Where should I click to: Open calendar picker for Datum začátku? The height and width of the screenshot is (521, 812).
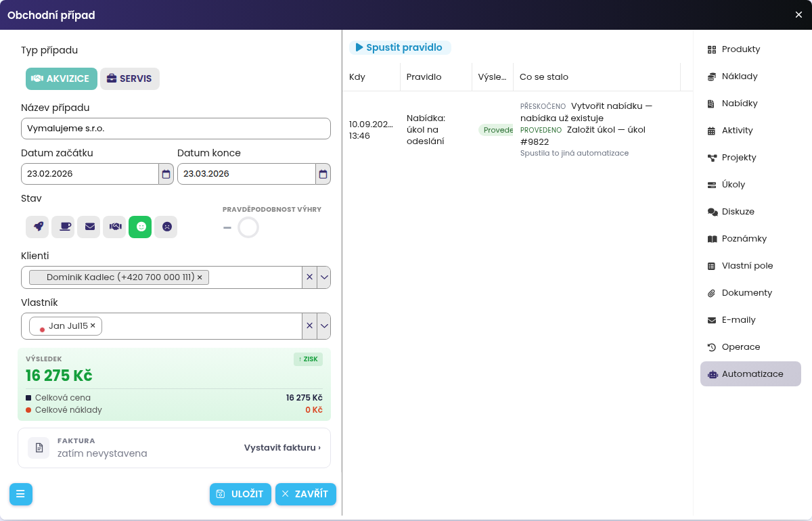(166, 174)
